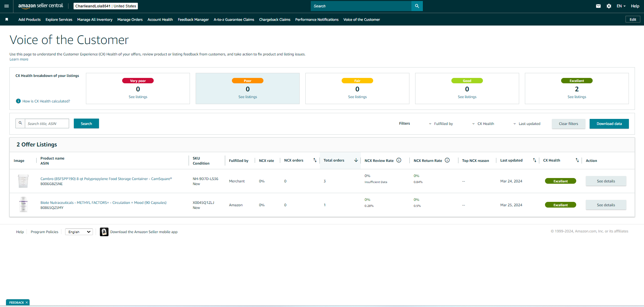Viewport: 644px width, 307px height.
Task: Open Manage All Inventory
Action: pos(95,19)
